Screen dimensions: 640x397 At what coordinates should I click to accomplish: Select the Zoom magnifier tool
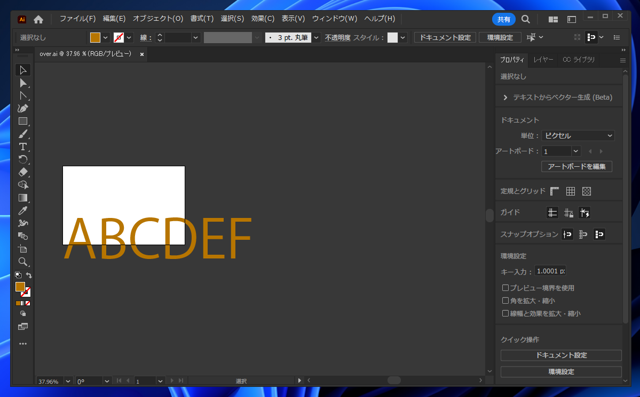(23, 262)
